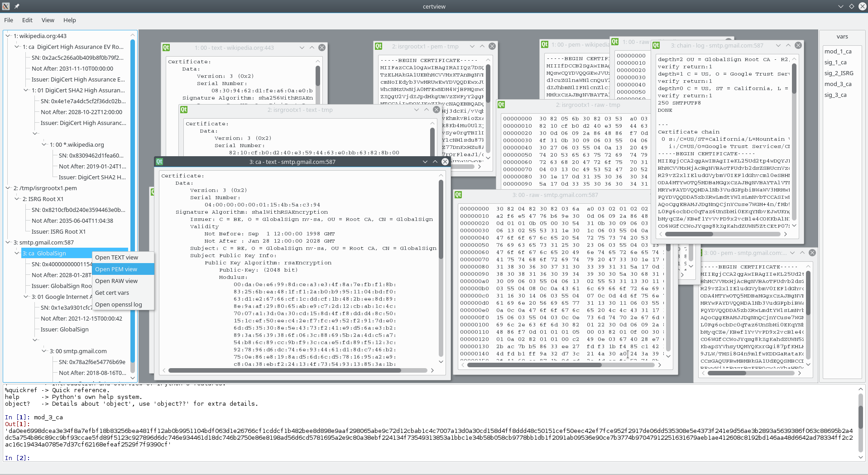Select 'Get cert vars' in the context menu
Screen dimensions: 868x475
coord(112,293)
